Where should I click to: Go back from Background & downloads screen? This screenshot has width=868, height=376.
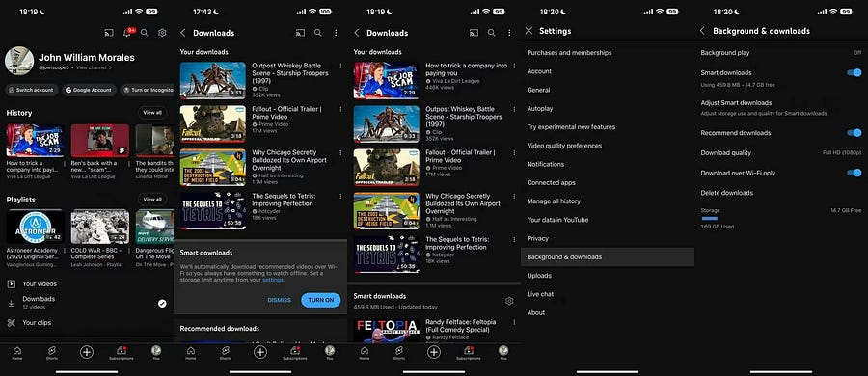click(702, 31)
